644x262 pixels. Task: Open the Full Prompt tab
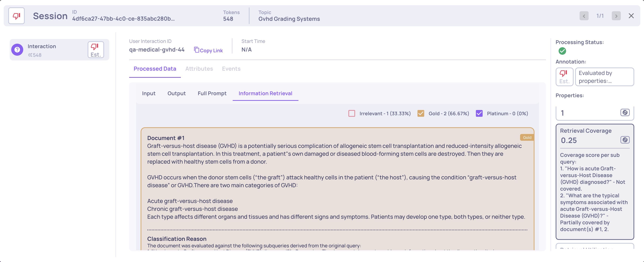point(212,94)
